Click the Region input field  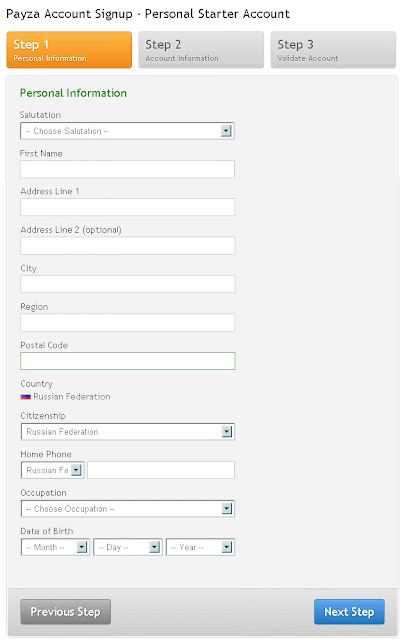coord(128,322)
